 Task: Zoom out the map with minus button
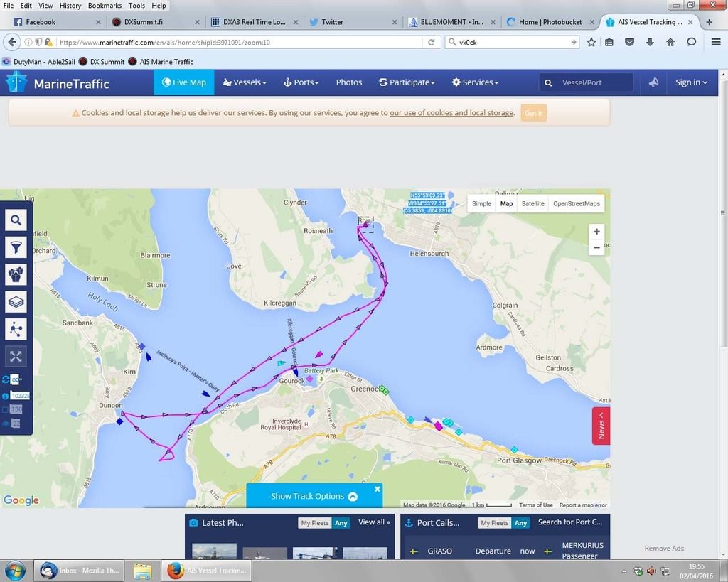tap(596, 247)
